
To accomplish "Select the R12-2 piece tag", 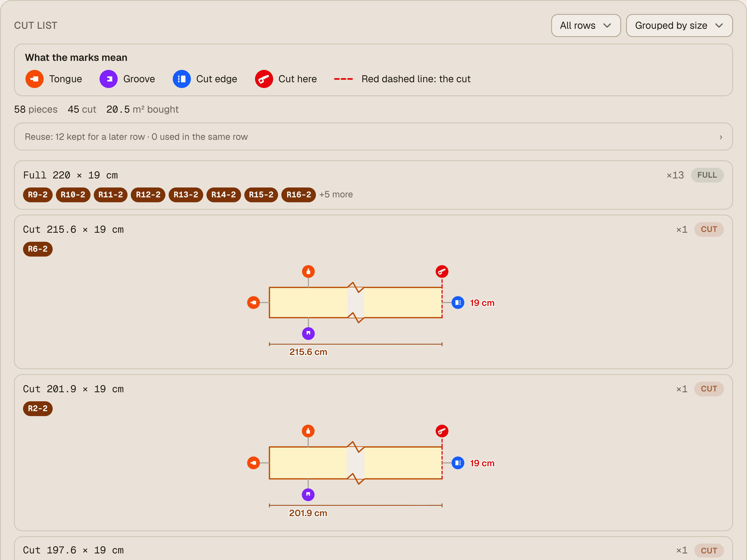I will (x=148, y=195).
